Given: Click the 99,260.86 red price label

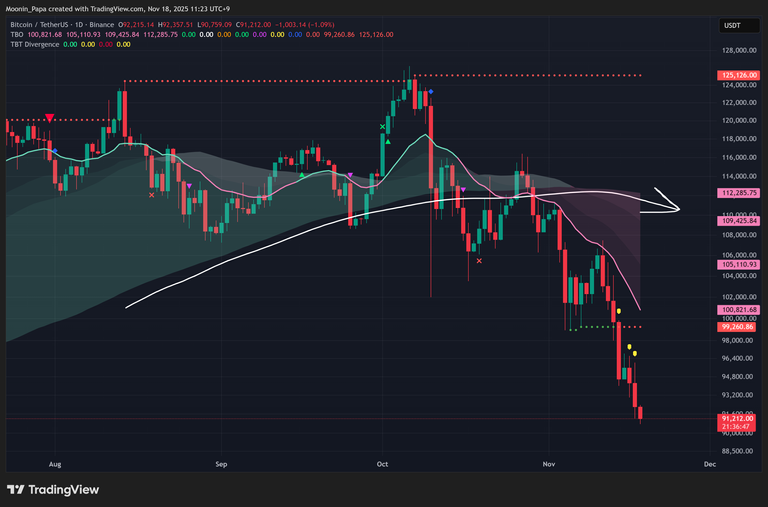Looking at the screenshot, I should point(739,327).
